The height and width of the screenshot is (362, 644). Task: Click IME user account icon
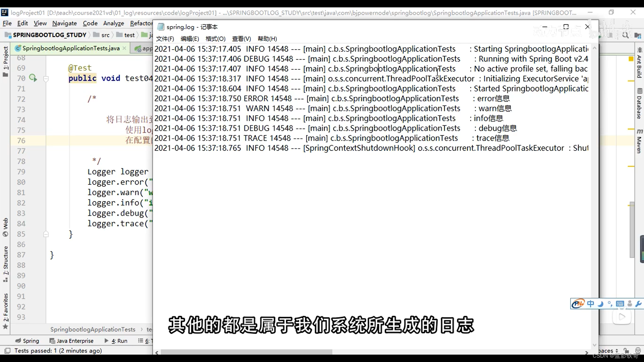630,304
